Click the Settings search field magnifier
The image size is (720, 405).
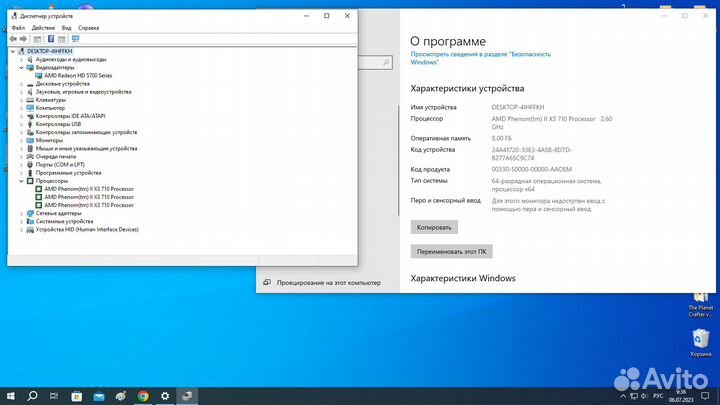[386, 62]
